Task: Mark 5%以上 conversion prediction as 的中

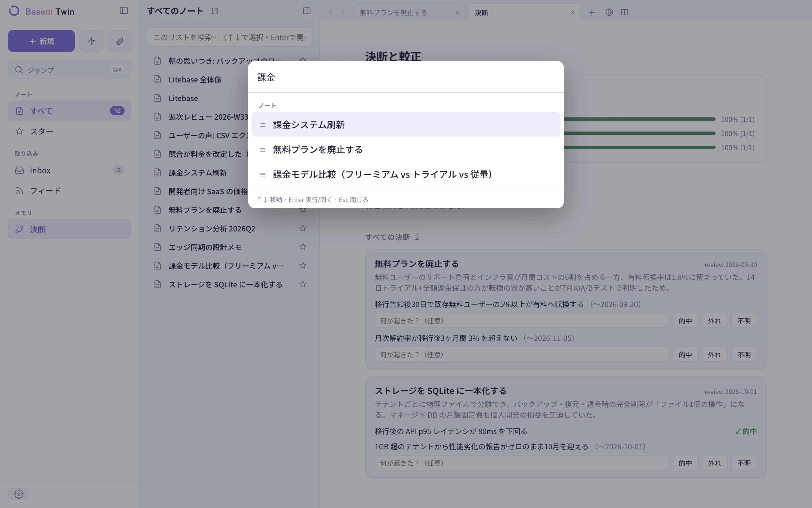Action: point(685,321)
